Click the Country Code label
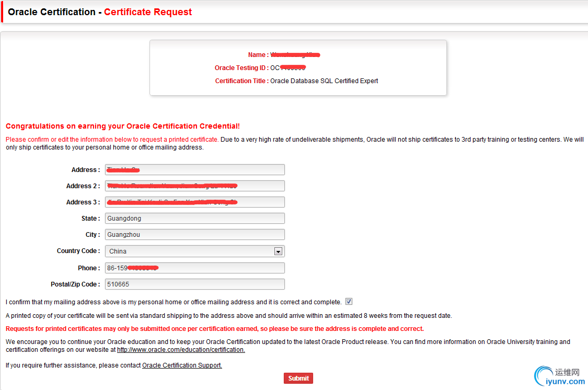Image resolution: width=588 pixels, height=390 pixels. pos(78,251)
